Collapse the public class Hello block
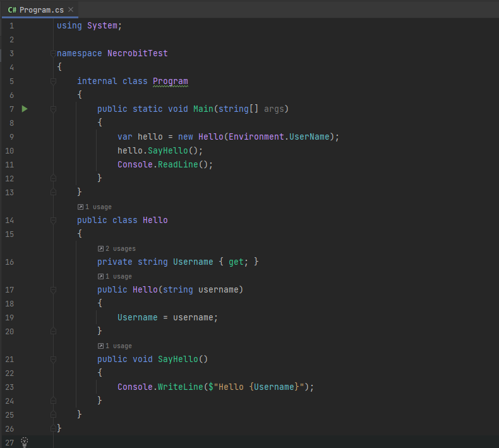This screenshot has width=499, height=448. click(54, 221)
